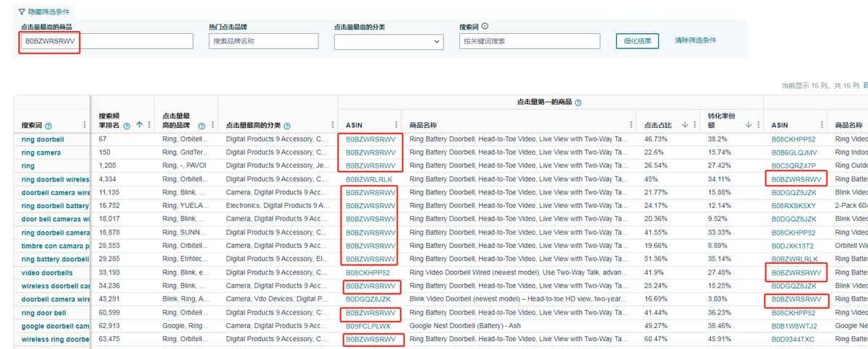Screen dimensions: 868x349
Task: Open 点击量最高的品牌 column three-dot menu
Action: coord(212,125)
